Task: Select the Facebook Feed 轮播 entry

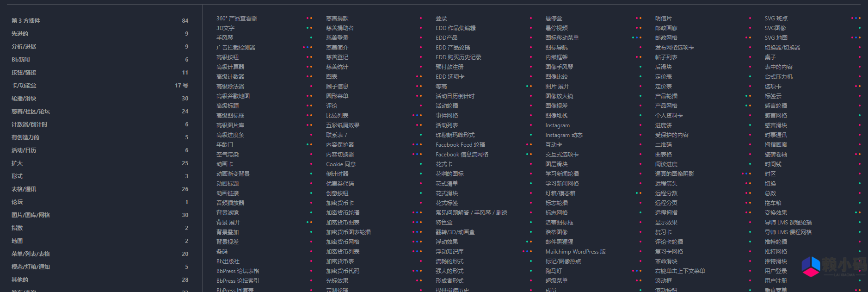Action: tap(460, 145)
